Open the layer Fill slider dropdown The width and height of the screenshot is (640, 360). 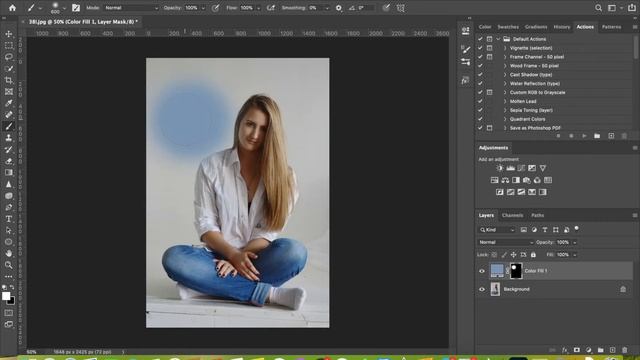tap(575, 255)
